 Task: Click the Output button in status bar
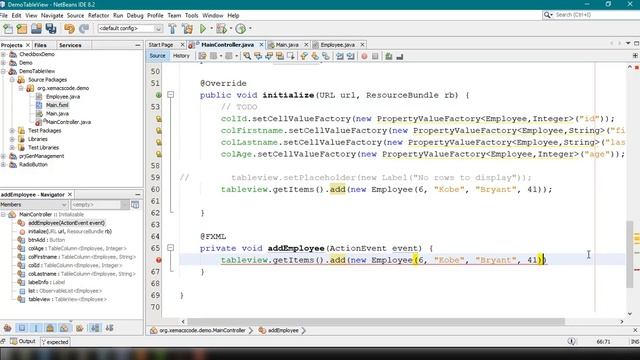tap(23, 341)
